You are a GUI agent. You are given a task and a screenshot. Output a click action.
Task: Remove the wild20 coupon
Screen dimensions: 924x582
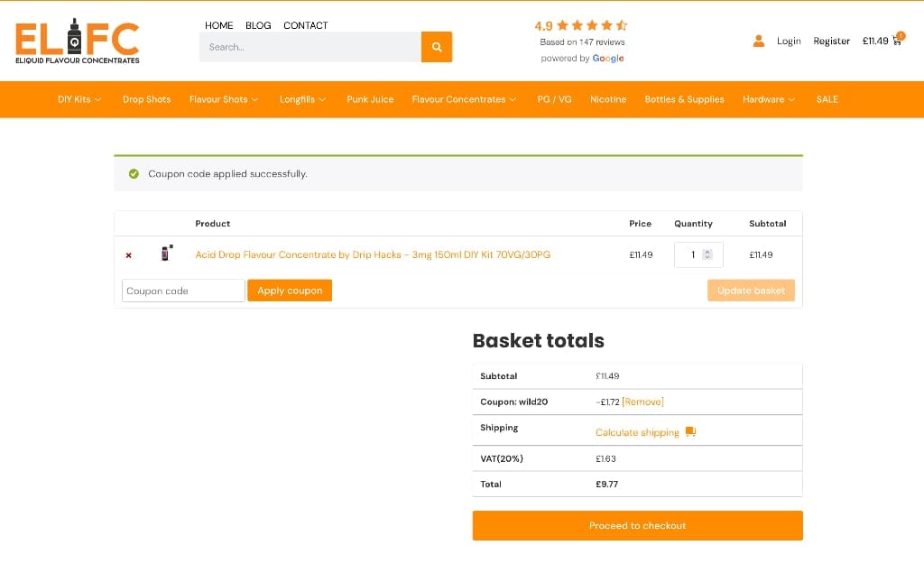pyautogui.click(x=642, y=402)
